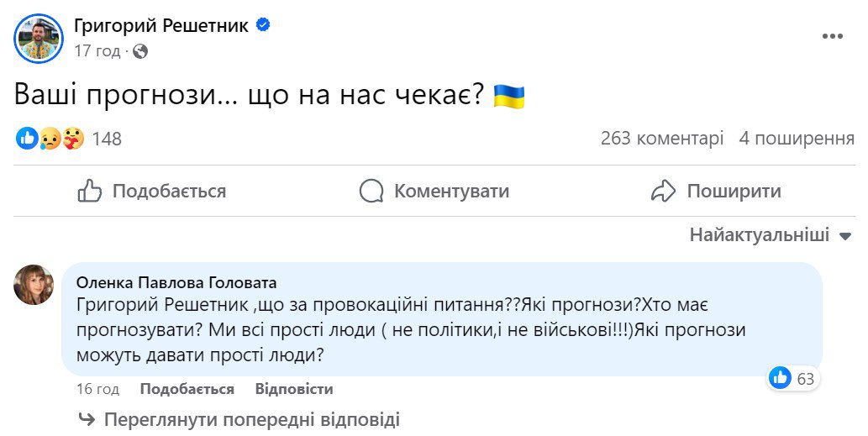868x436 pixels.
Task: Open the 263 коментарі list
Action: click(662, 139)
